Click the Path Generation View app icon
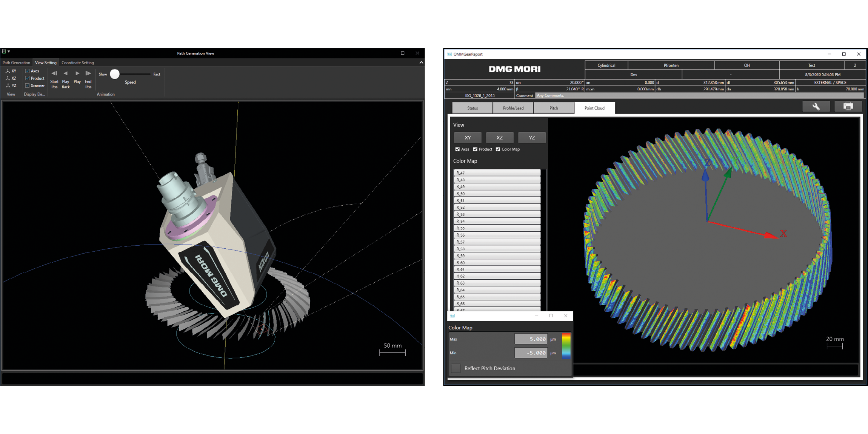The width and height of the screenshot is (868, 434). pos(4,51)
